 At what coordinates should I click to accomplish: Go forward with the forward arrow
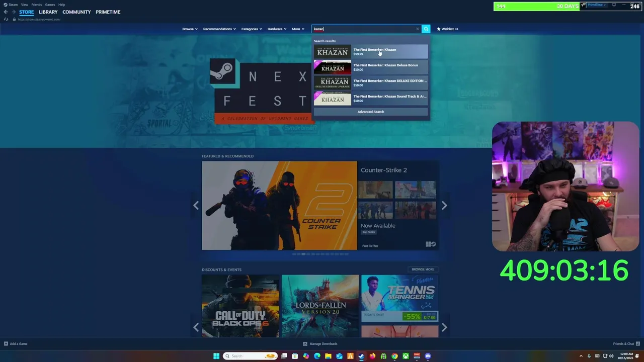14,12
